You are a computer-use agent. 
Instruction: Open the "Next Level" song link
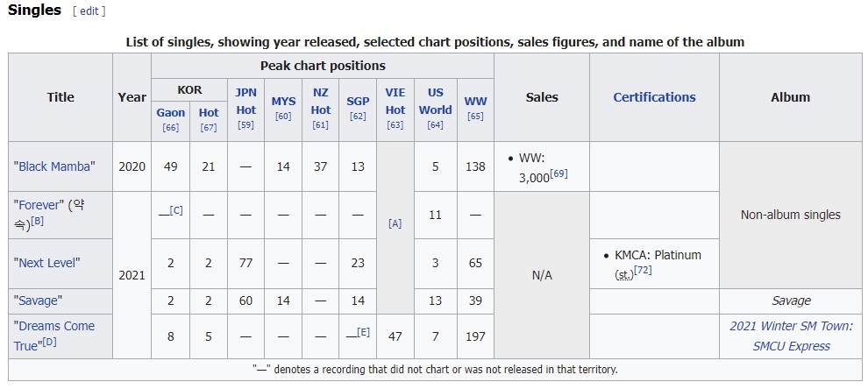click(46, 263)
